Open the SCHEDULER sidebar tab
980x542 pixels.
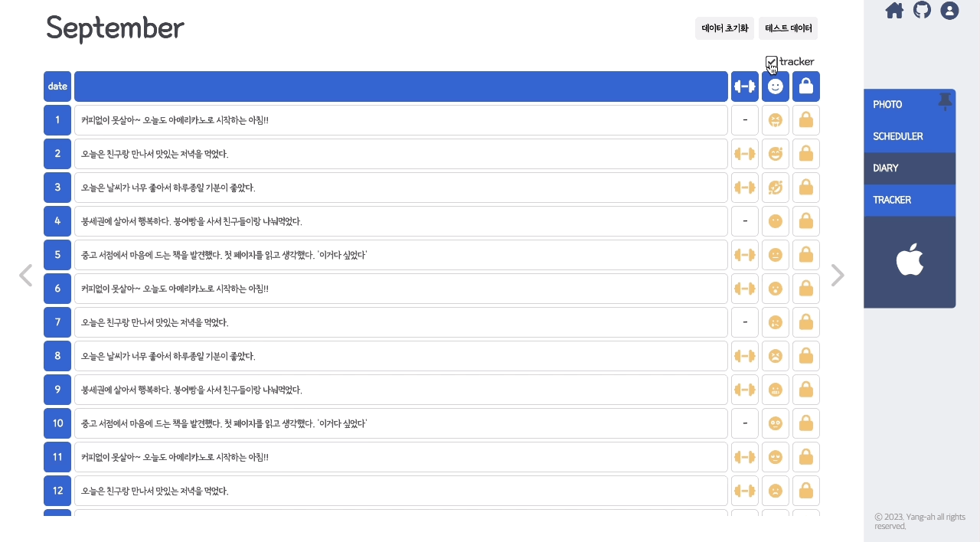point(910,136)
